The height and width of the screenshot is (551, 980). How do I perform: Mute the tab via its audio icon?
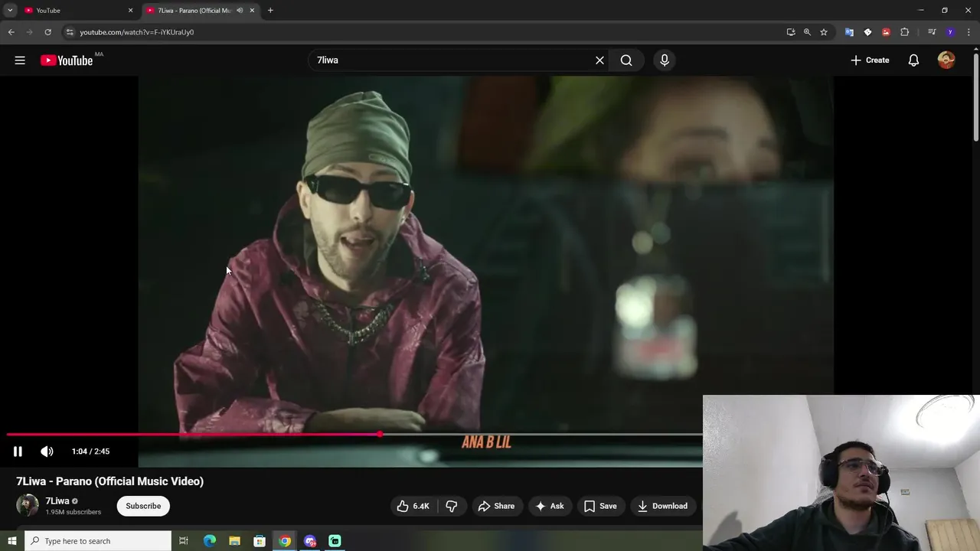coord(240,11)
